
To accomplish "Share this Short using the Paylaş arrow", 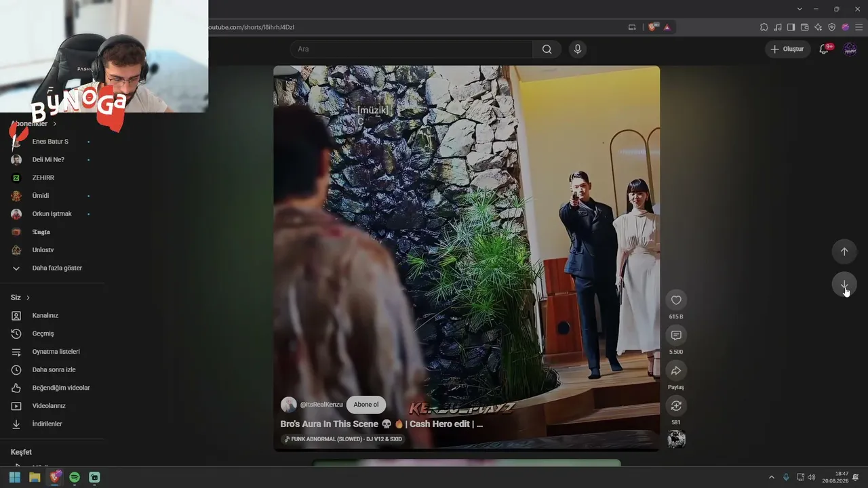I will (x=676, y=371).
